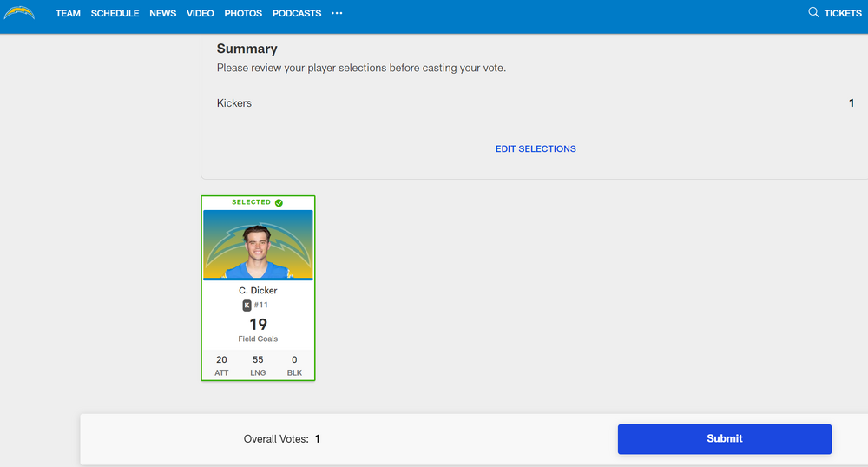
Task: Expand the three-dot more menu in navigation
Action: coord(337,13)
